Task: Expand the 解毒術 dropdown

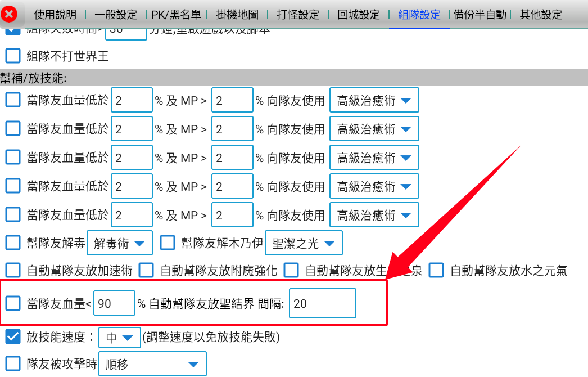Action: (x=119, y=243)
